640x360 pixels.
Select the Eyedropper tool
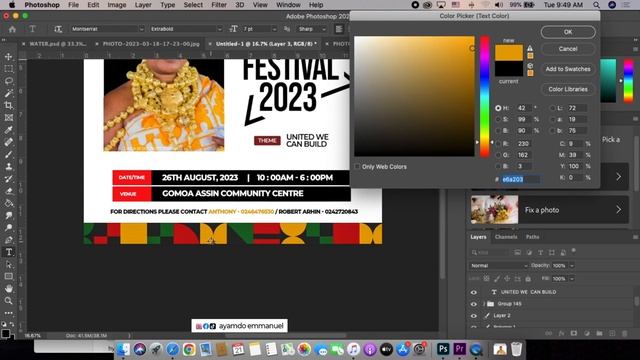tap(8, 130)
